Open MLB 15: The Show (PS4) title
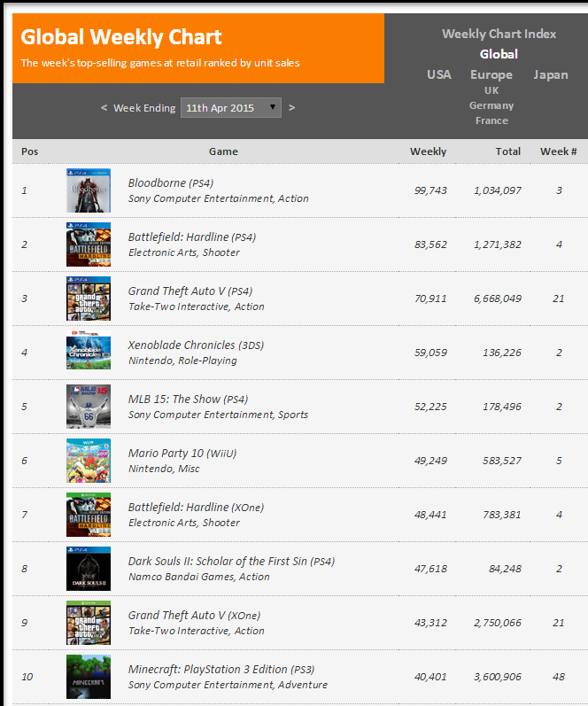 coord(188,400)
